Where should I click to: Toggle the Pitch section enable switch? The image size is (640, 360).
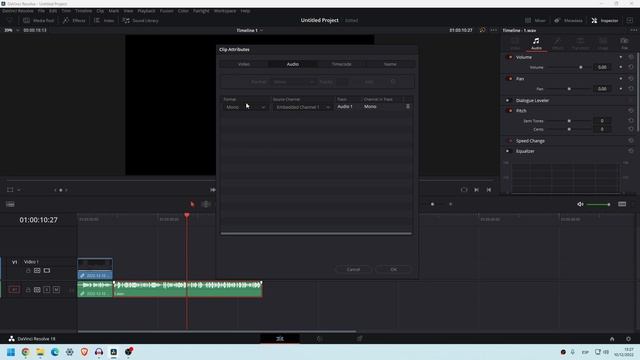[x=509, y=111]
